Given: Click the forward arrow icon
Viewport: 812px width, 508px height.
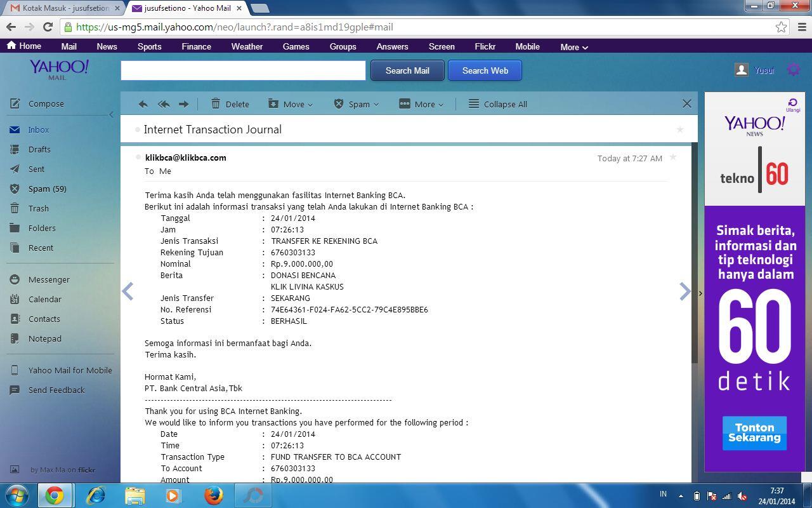Looking at the screenshot, I should [x=184, y=104].
